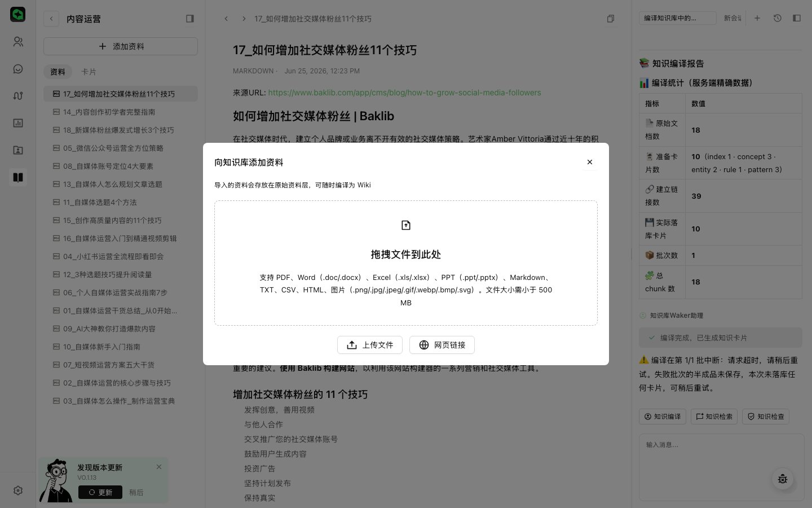Viewport: 812px width, 508px height.
Task: Select 11_自媒体选题4个方法 document
Action: pos(121,202)
